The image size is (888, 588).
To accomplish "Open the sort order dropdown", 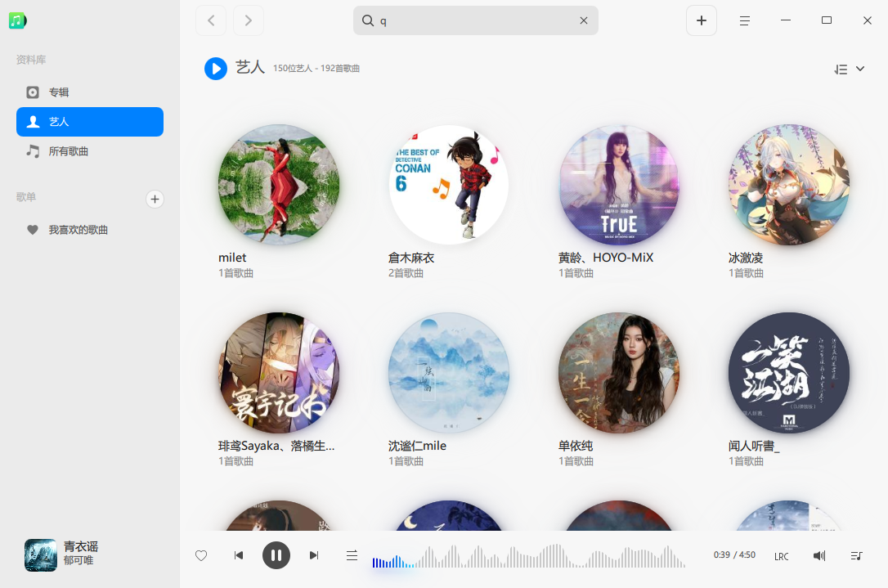I will tap(849, 70).
